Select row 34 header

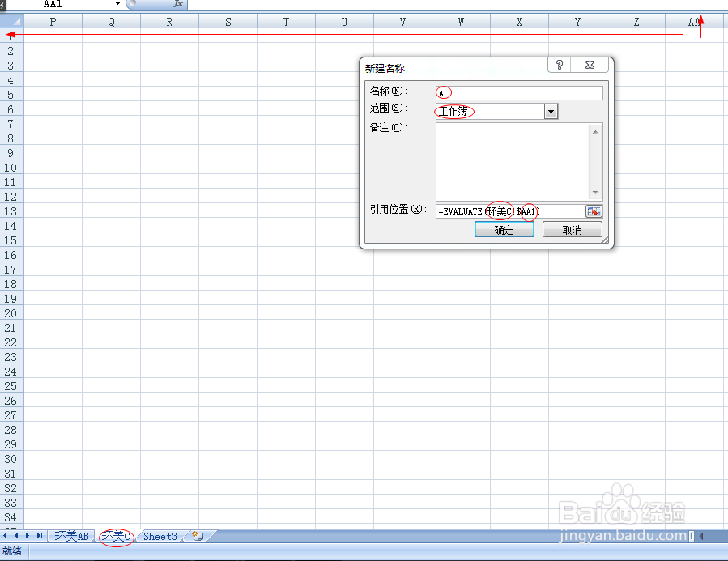coord(11,517)
